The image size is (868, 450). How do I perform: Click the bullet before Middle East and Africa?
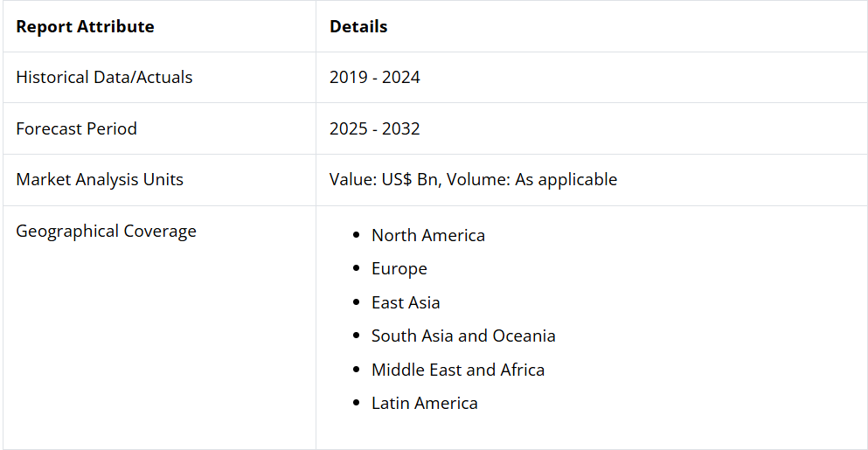click(356, 370)
